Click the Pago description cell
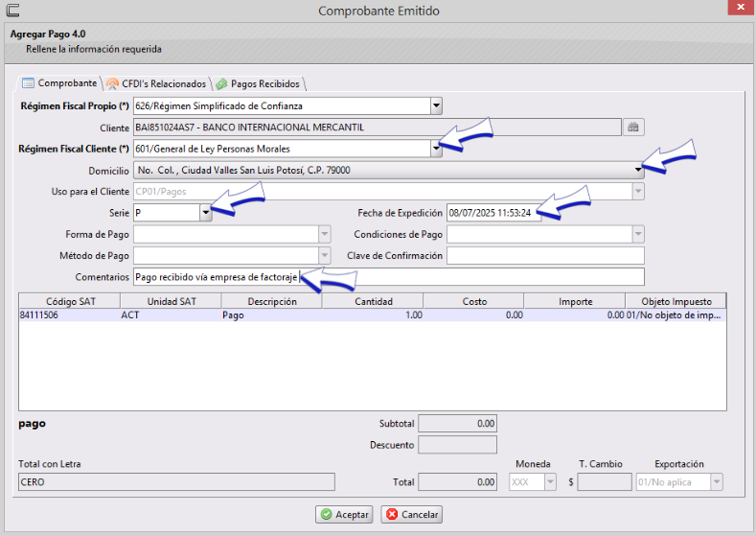 coord(271,315)
